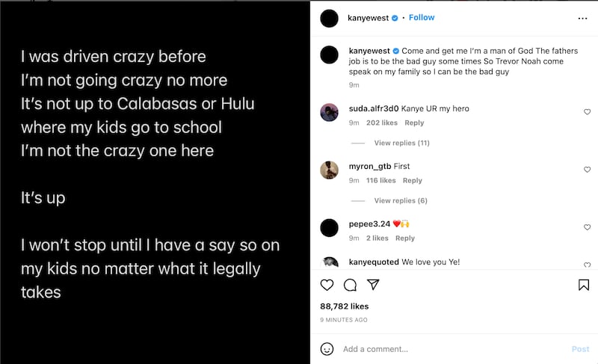This screenshot has width=598, height=364.
Task: Like myron_gtb's comment
Action: tap(587, 170)
